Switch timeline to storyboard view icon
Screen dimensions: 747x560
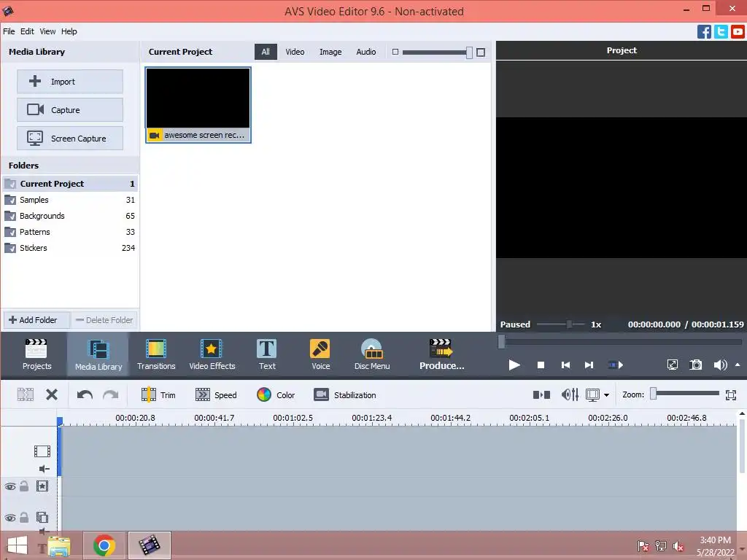[541, 394]
